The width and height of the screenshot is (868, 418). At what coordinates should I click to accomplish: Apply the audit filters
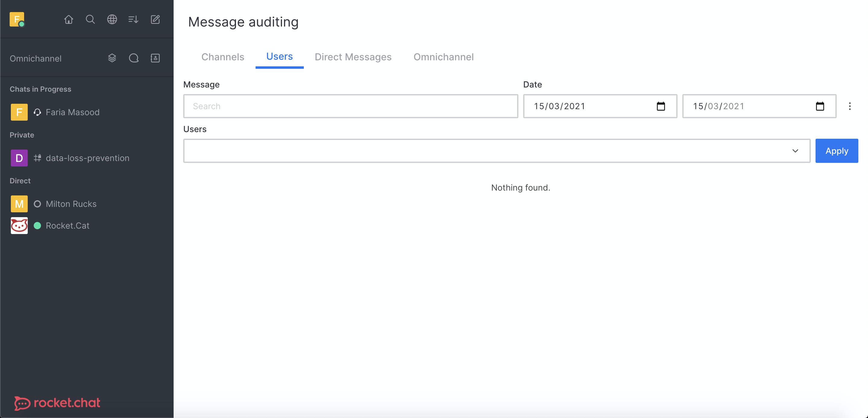pyautogui.click(x=837, y=151)
